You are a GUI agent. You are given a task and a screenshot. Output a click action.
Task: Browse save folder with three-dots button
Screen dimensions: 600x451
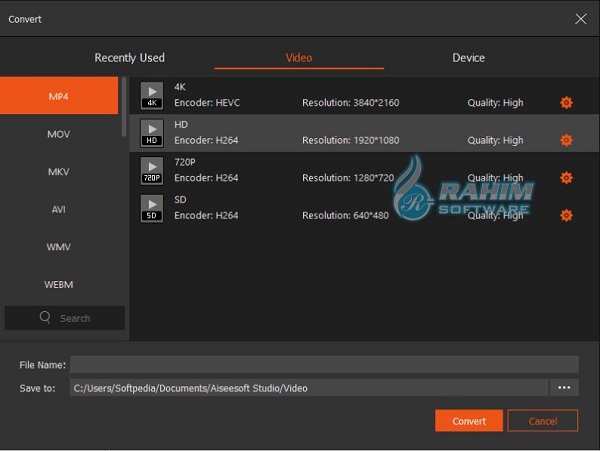pos(564,388)
